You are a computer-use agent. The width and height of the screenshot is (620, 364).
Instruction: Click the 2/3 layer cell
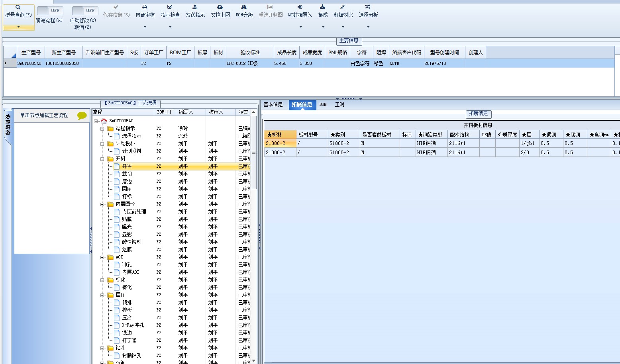pyautogui.click(x=529, y=153)
